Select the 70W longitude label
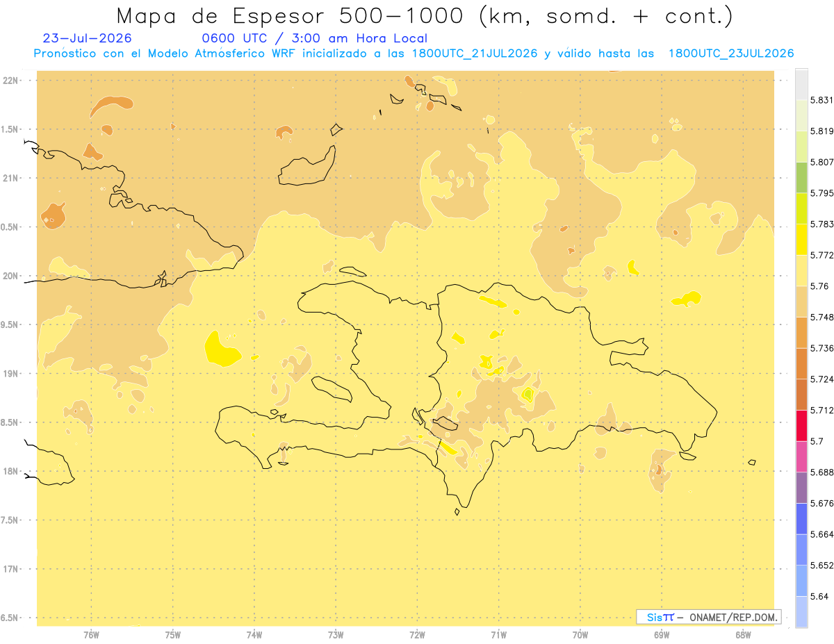The height and width of the screenshot is (644, 834). (x=580, y=635)
